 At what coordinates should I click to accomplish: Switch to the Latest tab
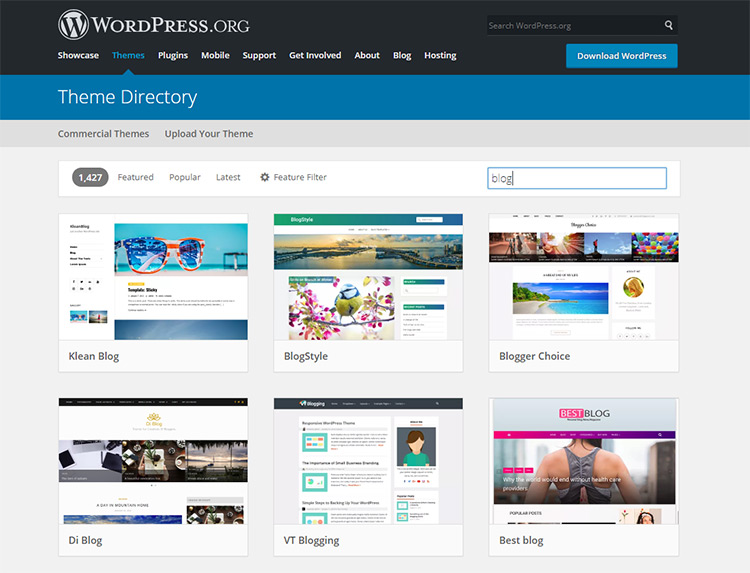[x=228, y=177]
